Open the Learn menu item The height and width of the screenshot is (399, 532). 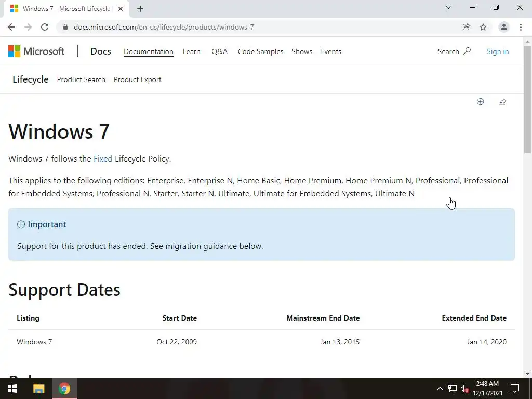pyautogui.click(x=191, y=51)
